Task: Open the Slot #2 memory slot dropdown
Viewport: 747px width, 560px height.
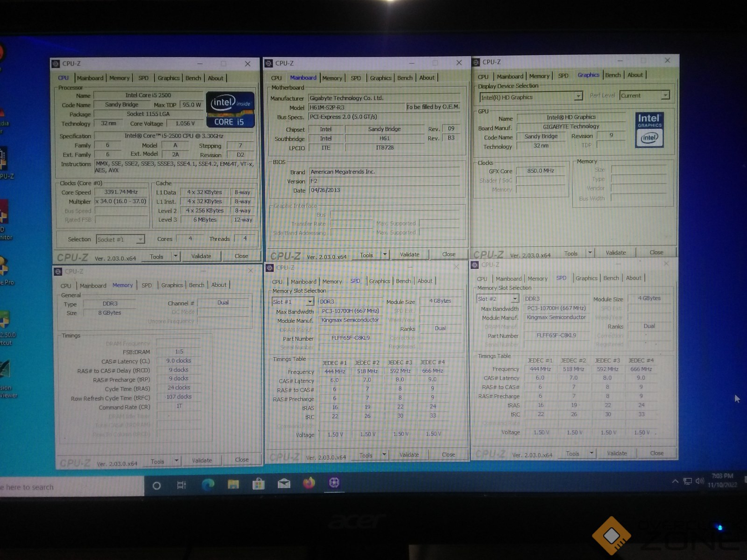Action: 498,299
